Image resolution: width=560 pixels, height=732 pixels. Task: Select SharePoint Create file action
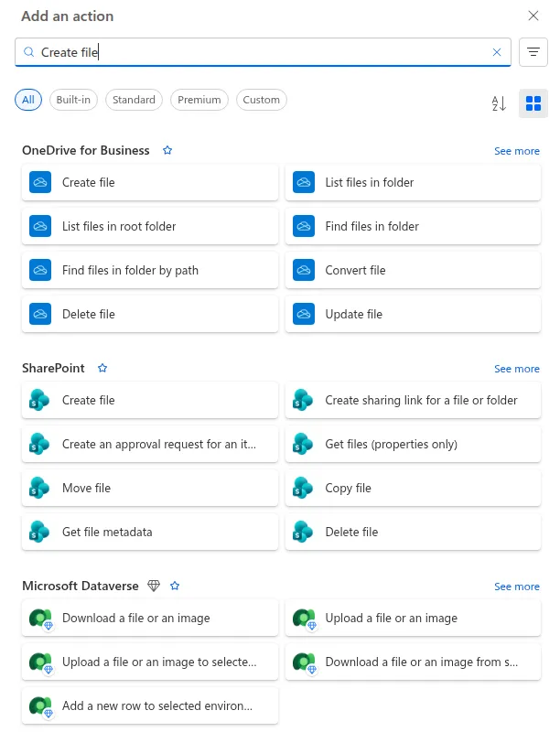coord(150,400)
